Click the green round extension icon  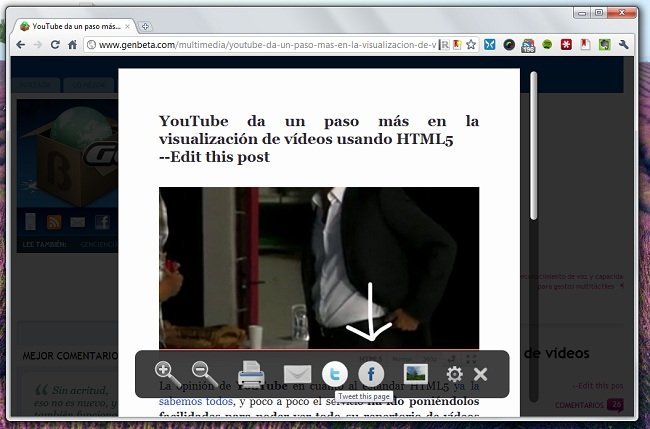pyautogui.click(x=547, y=45)
